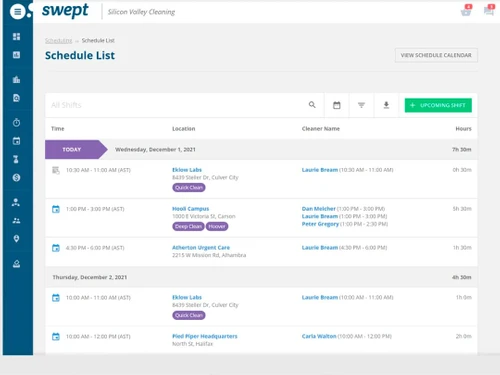The image size is (500, 375).
Task: Open Peter Gregory cleaner profile link
Action: [x=320, y=224]
